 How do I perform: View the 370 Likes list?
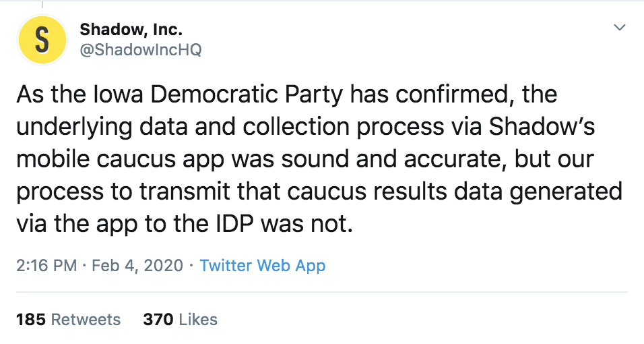pos(180,319)
